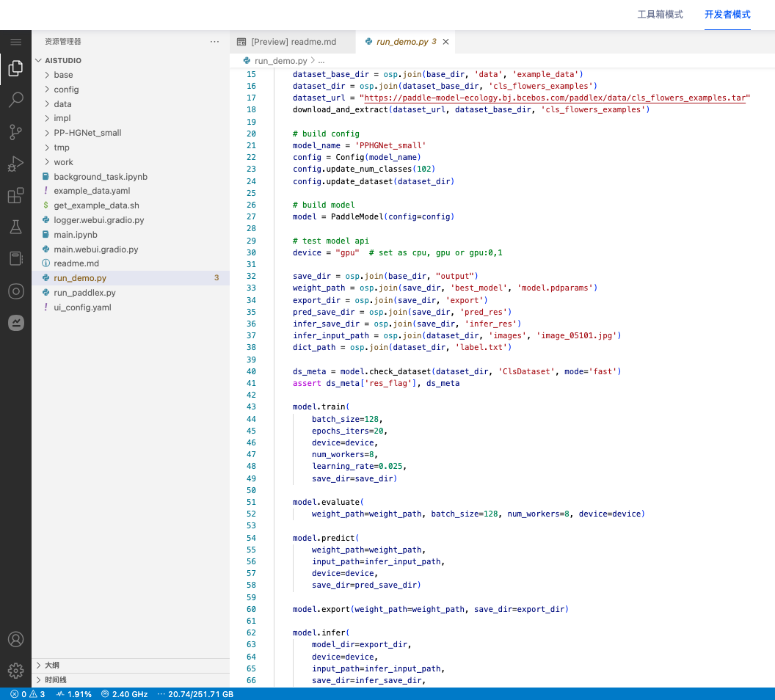Click the errors and warnings status indicator

point(28,694)
